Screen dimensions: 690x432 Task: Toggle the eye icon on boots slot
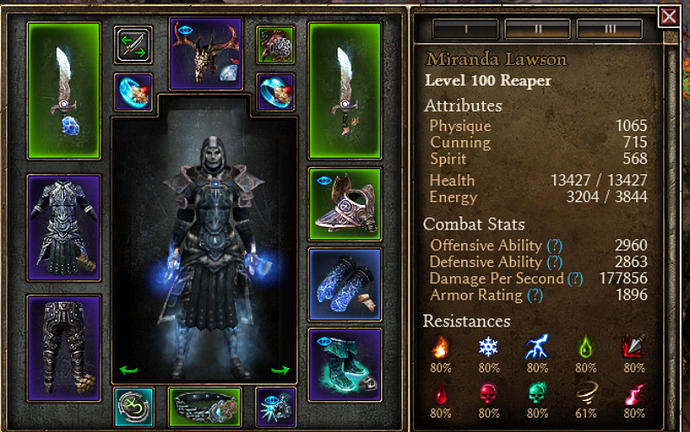[324, 341]
